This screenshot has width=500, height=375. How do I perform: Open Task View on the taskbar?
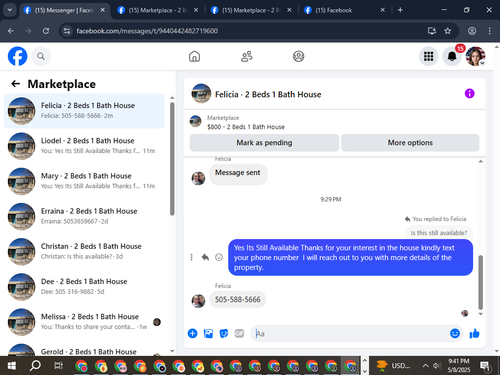click(x=58, y=366)
